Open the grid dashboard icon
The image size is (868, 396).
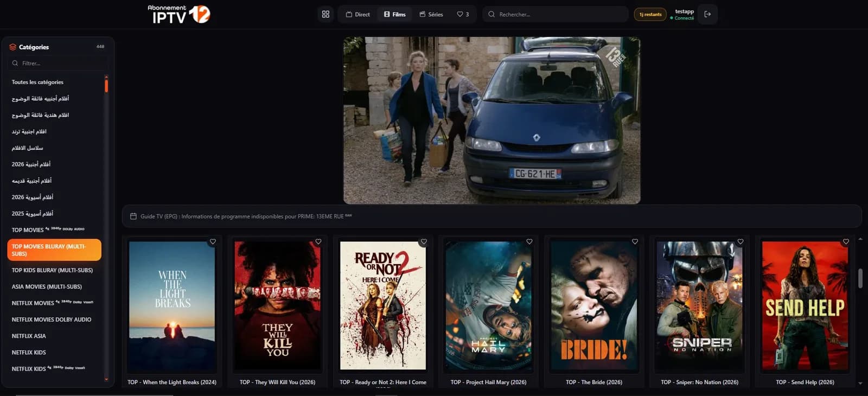(x=325, y=14)
